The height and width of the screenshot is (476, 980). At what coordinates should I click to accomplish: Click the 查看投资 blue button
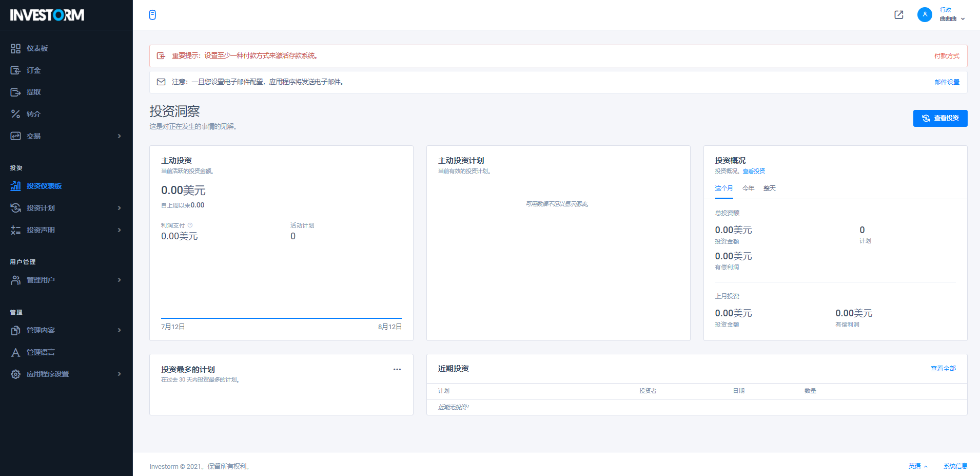(940, 118)
